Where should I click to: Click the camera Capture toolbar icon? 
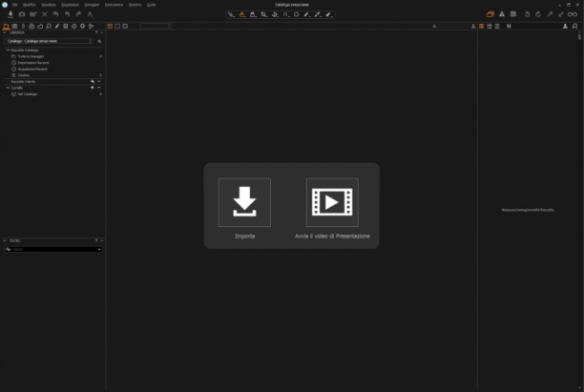(x=22, y=14)
